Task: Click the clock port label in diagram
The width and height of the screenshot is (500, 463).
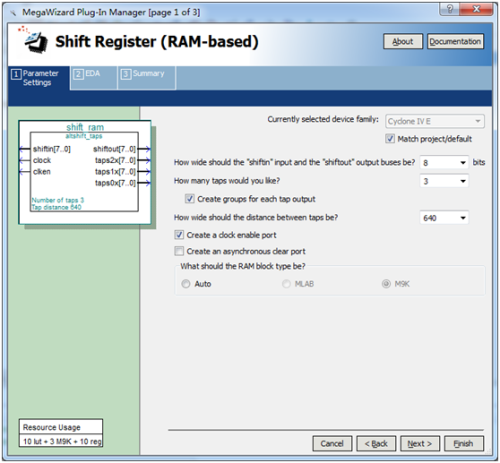Action: coord(42,160)
